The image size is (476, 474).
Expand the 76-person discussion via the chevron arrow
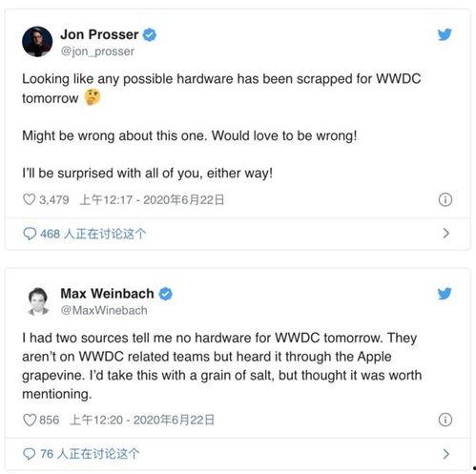point(445,454)
